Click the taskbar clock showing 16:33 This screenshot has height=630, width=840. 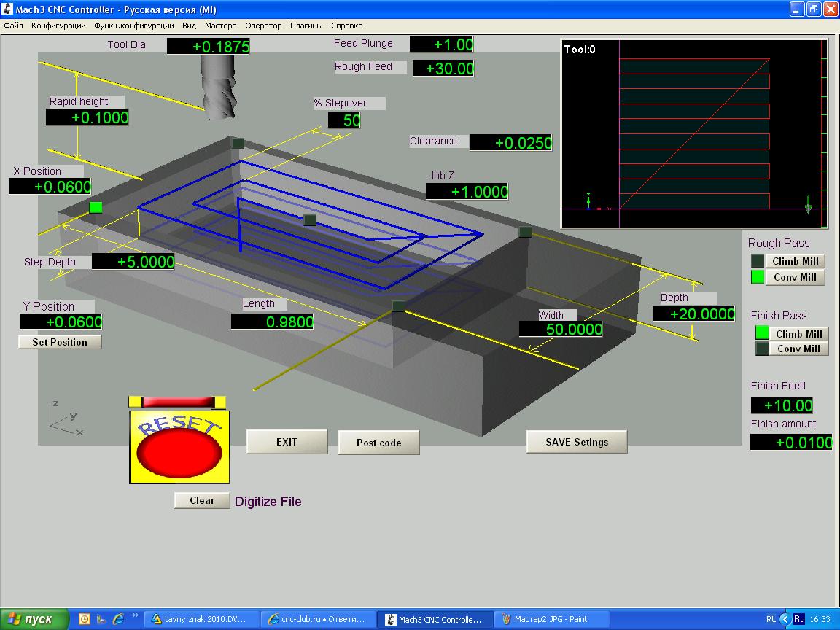click(820, 619)
